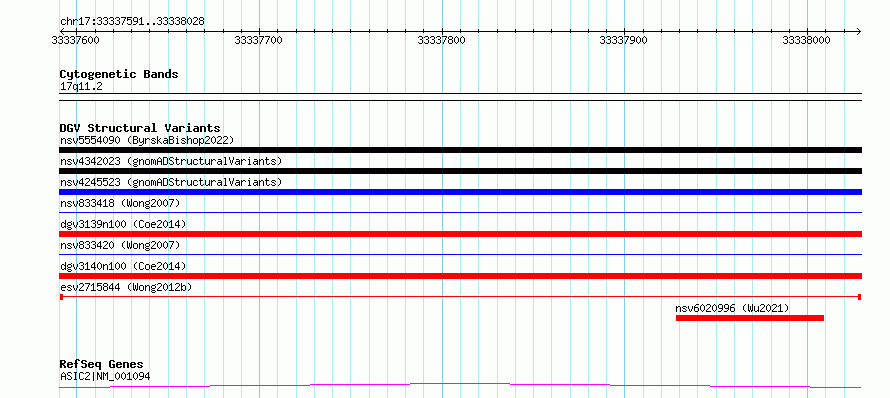The height and width of the screenshot is (398, 890).
Task: Click the red bar for dgv3140n100
Action: tap(460, 276)
